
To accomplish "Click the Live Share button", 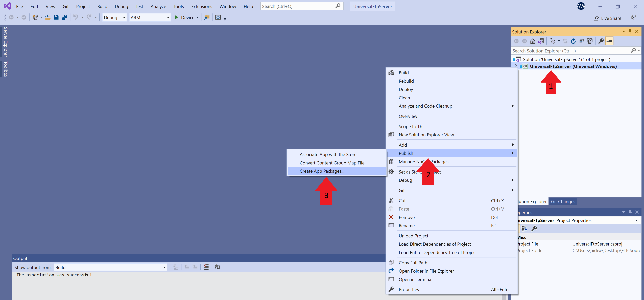I will coord(608,18).
